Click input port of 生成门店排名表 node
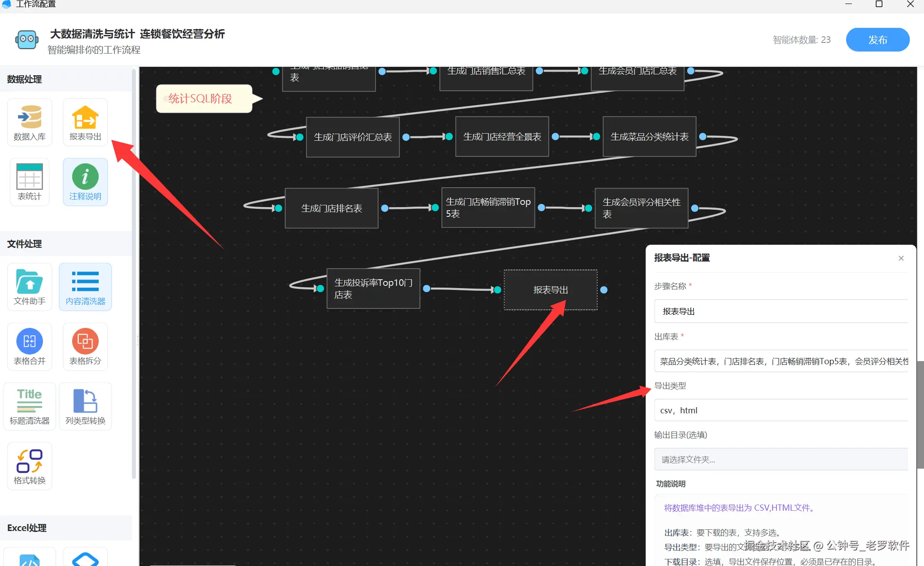Image resolution: width=924 pixels, height=566 pixels. [278, 208]
